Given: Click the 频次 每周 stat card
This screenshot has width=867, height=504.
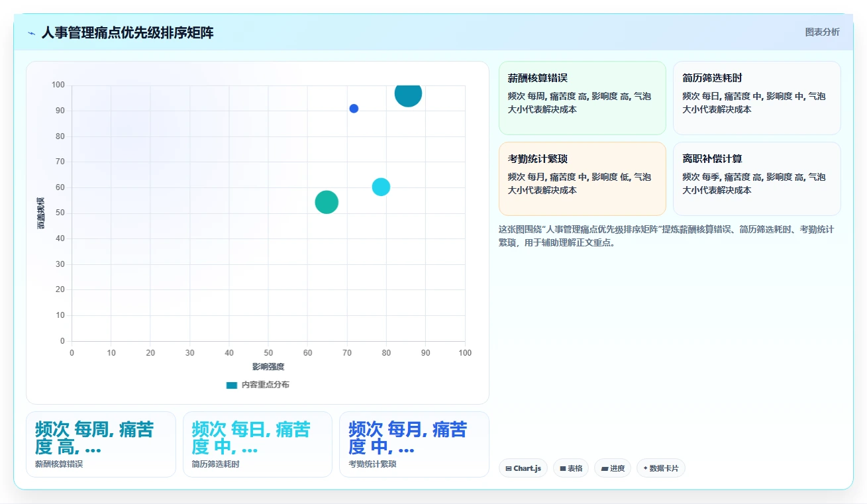Looking at the screenshot, I should click(101, 444).
